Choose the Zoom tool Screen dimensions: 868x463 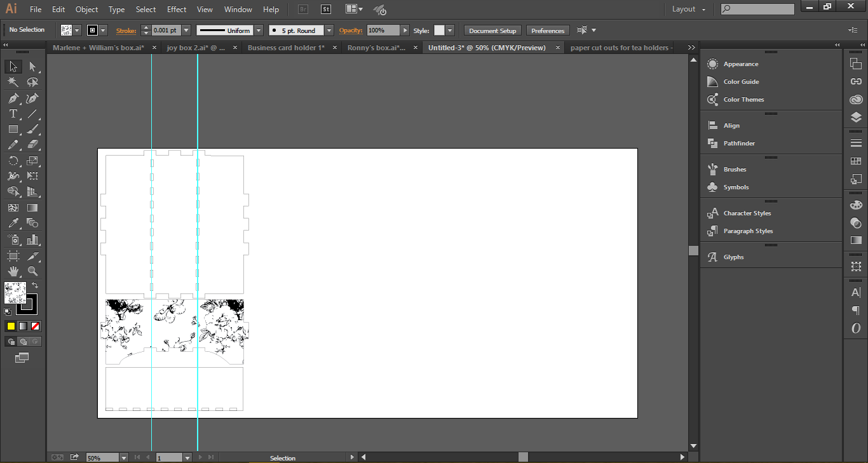(33, 271)
